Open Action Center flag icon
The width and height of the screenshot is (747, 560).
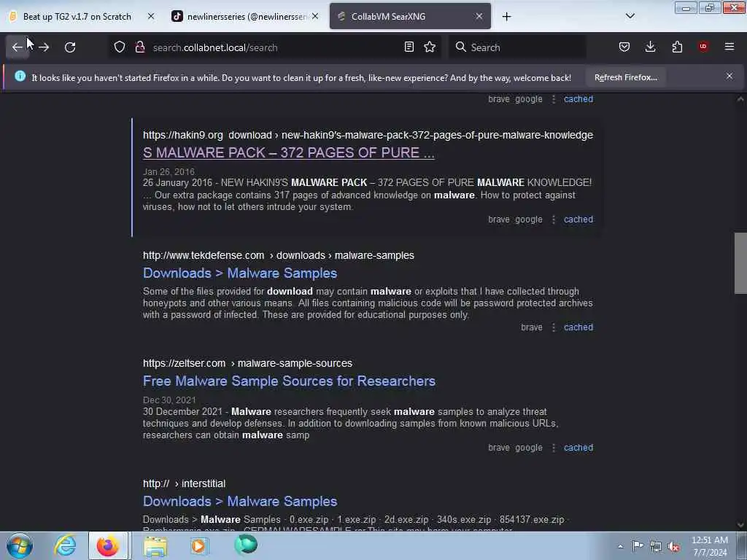pos(638,546)
